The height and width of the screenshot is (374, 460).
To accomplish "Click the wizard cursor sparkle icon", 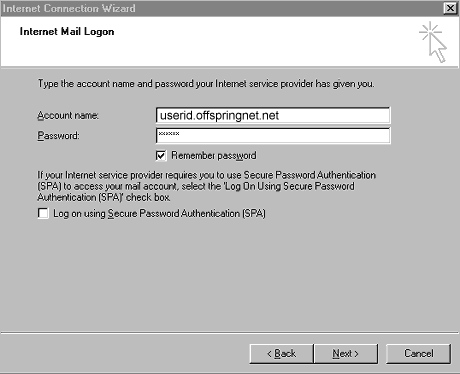I will click(433, 42).
